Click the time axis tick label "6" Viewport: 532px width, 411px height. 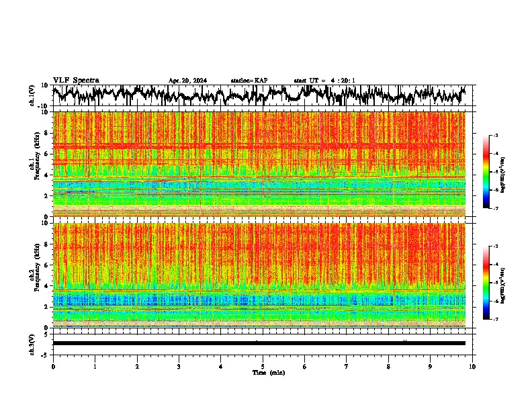[305, 367]
